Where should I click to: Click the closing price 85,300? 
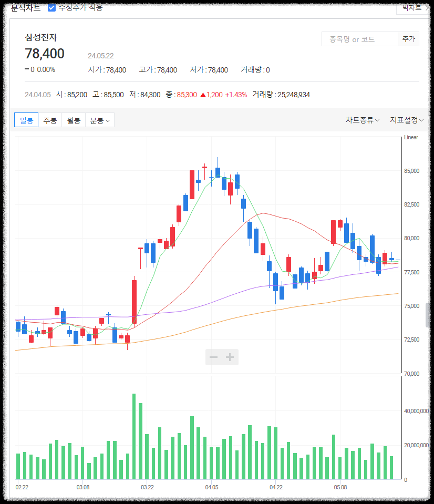click(x=187, y=95)
